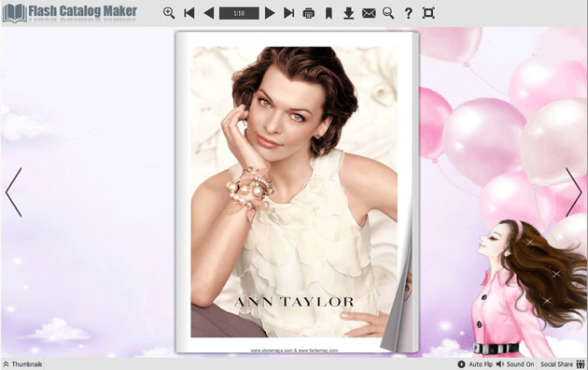
Task: Open the help question mark
Action: [x=409, y=13]
